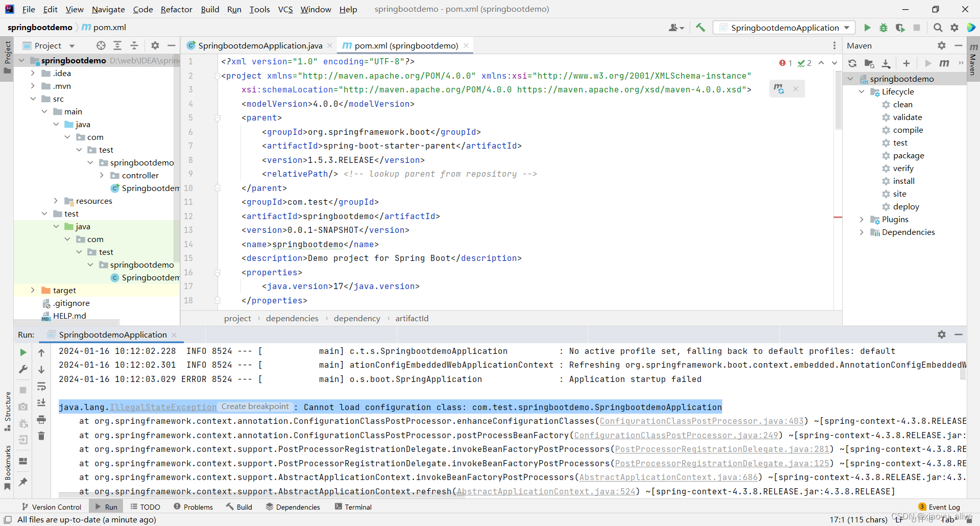Click IllegalStateException link in console
This screenshot has height=526, width=980.
(163, 407)
